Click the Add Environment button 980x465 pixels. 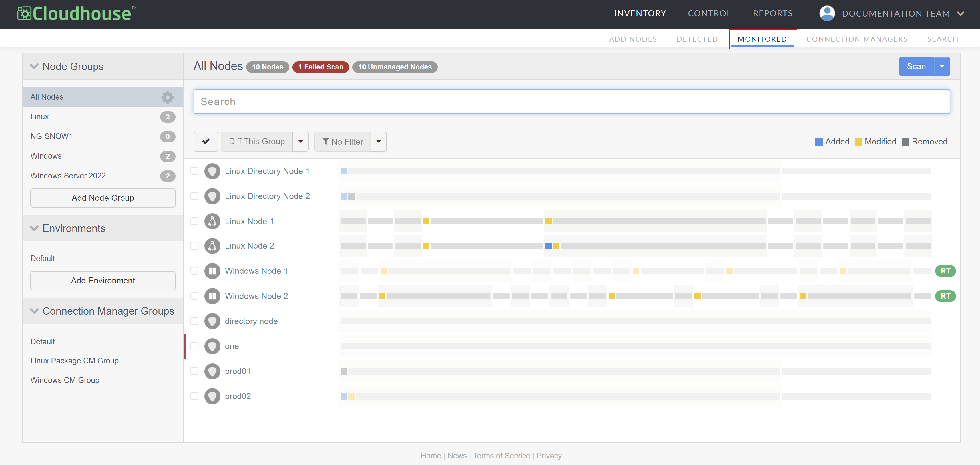click(103, 281)
